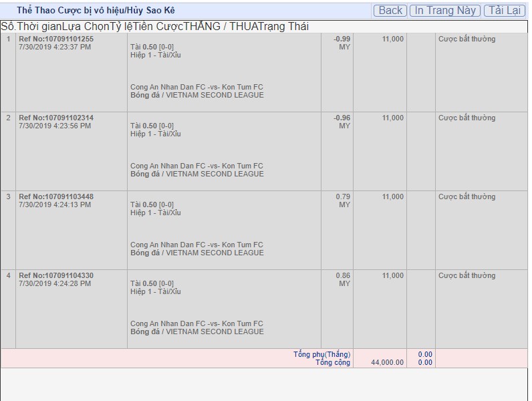Click the 0.79 odds in row 3
This screenshot has width=532, height=401.
tap(343, 196)
